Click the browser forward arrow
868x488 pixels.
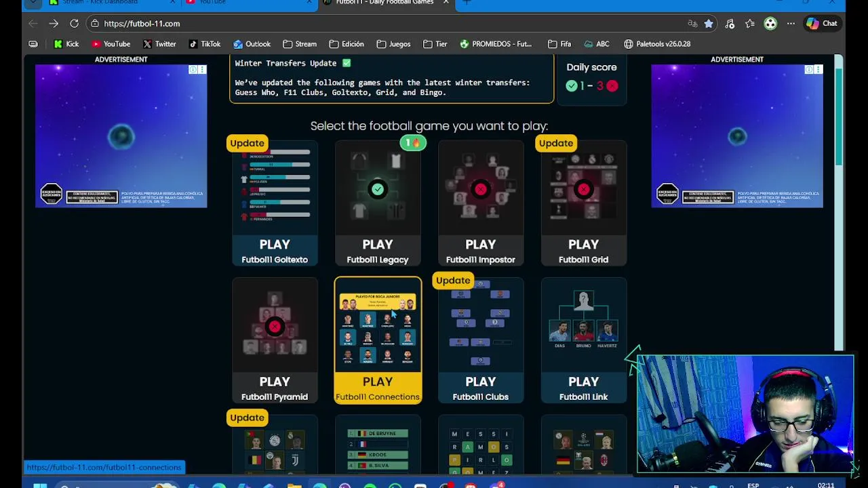click(x=54, y=24)
